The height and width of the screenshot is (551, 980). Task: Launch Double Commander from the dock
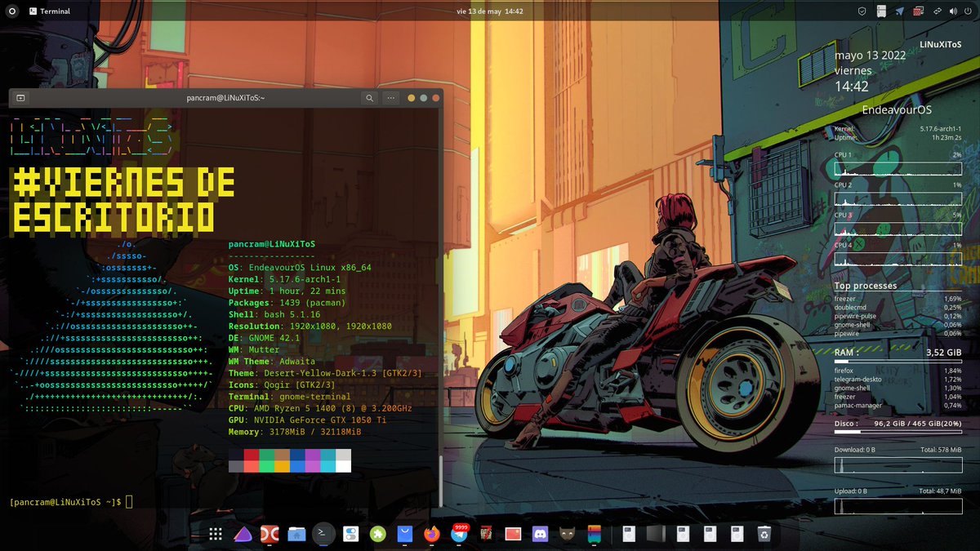click(x=270, y=534)
